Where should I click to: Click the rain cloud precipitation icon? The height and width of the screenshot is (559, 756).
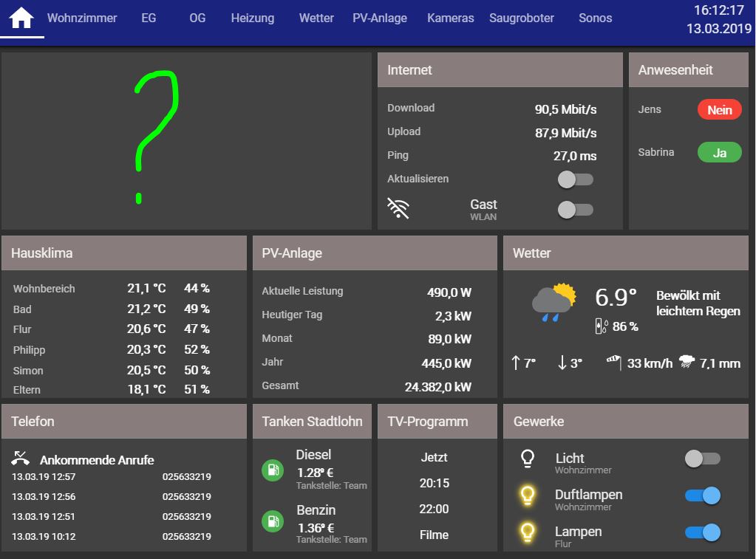(x=687, y=362)
